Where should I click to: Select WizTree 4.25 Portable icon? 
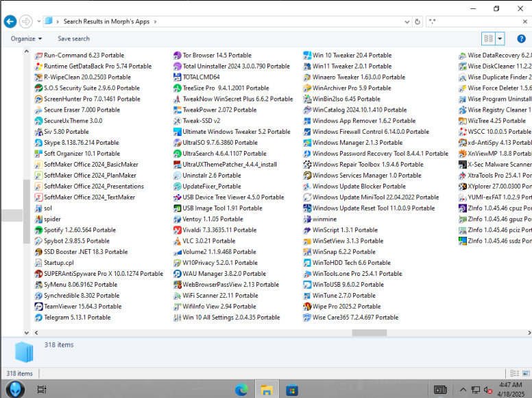coord(463,121)
